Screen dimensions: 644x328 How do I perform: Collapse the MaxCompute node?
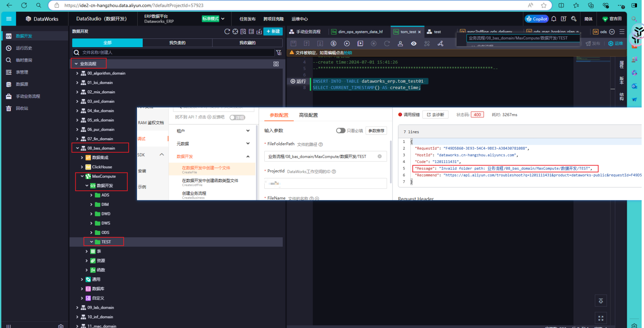[x=82, y=176]
